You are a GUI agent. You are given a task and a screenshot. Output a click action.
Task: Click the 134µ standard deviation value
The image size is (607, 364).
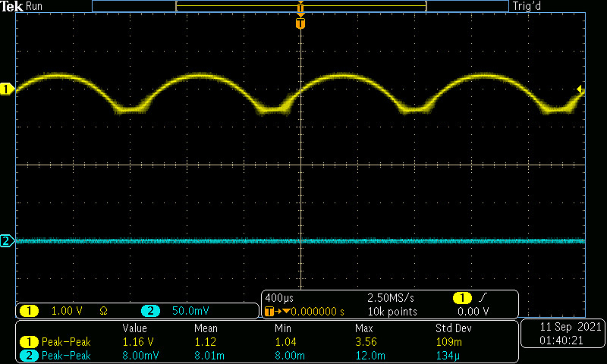click(x=448, y=356)
